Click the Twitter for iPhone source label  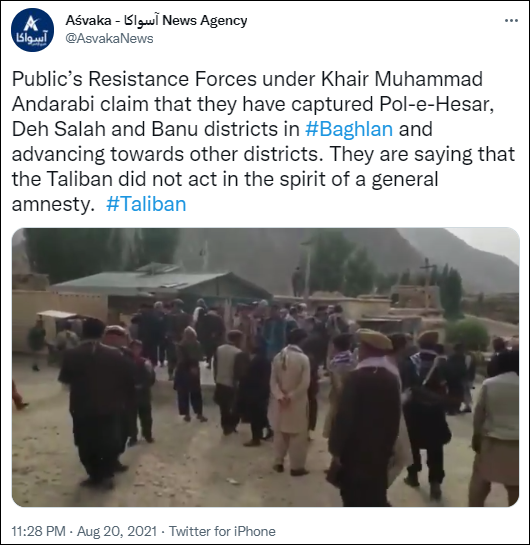222,531
